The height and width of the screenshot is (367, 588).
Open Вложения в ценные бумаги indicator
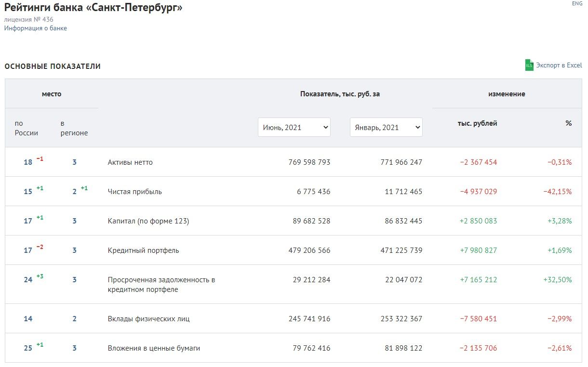(154, 348)
